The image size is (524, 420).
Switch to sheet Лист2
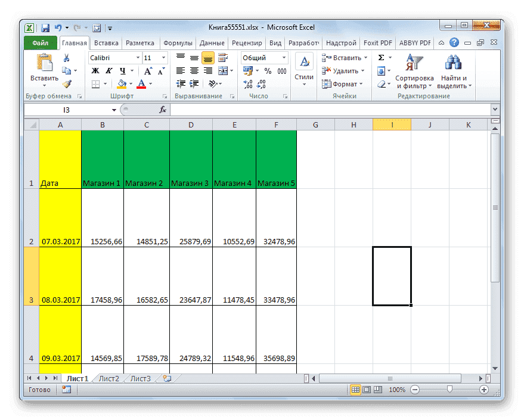pyautogui.click(x=110, y=378)
